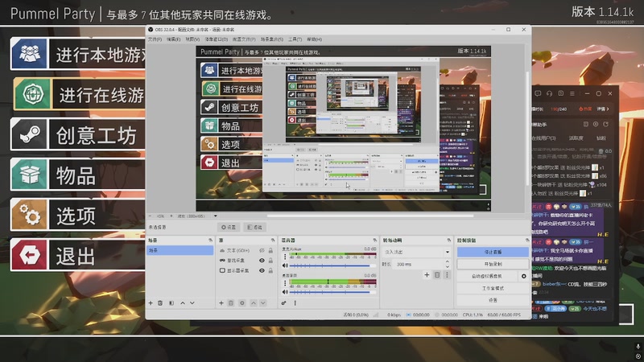
Task: Pop out the 转场动画 dock panel
Action: (x=448, y=240)
